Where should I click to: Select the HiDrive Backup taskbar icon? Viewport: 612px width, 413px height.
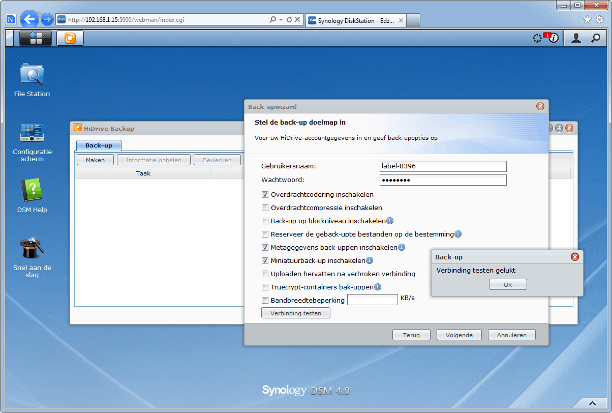tap(70, 38)
